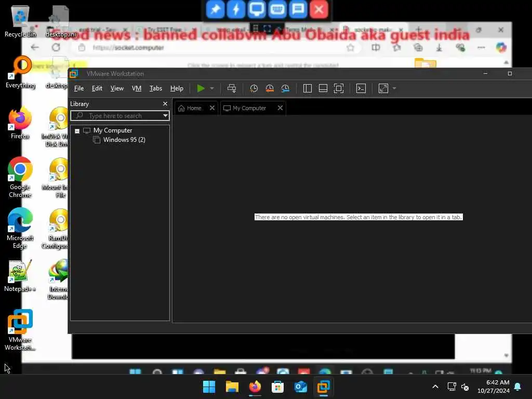Viewport: 532px width, 399px height.
Task: Collapse the My Computer tree node
Action: (77, 131)
